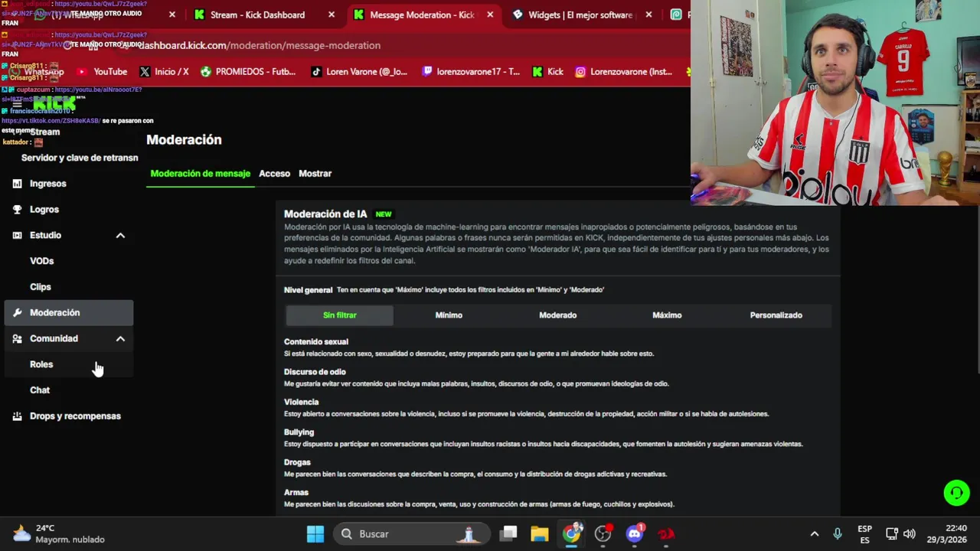Open the weather widget showing 24°C
This screenshot has width=980, height=551.
tap(60, 534)
